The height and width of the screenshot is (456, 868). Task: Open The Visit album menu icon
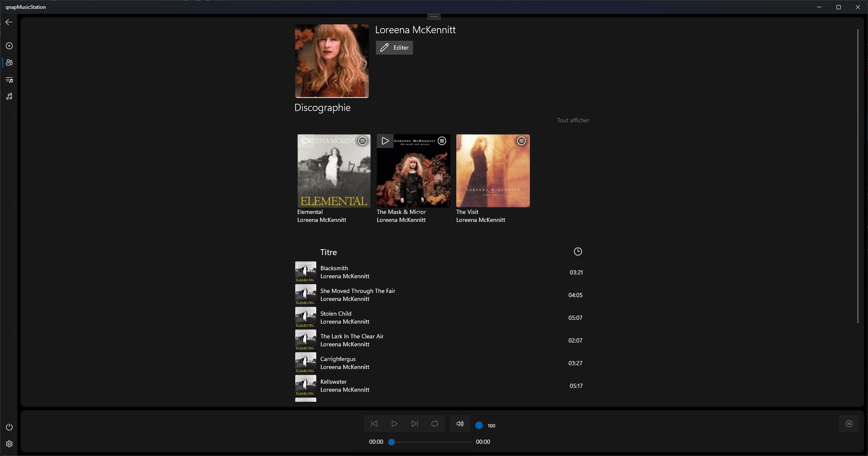(x=521, y=141)
